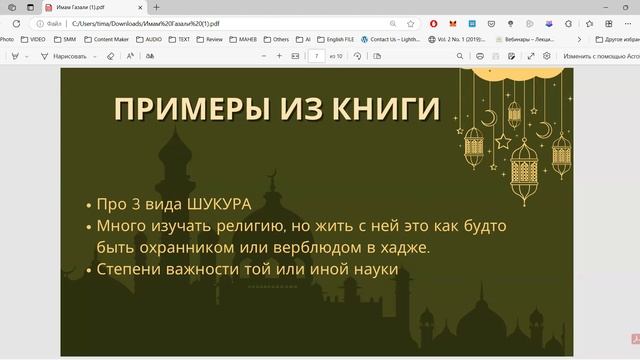
Task: Activate the Нарисовать draw tool
Action: 64,56
